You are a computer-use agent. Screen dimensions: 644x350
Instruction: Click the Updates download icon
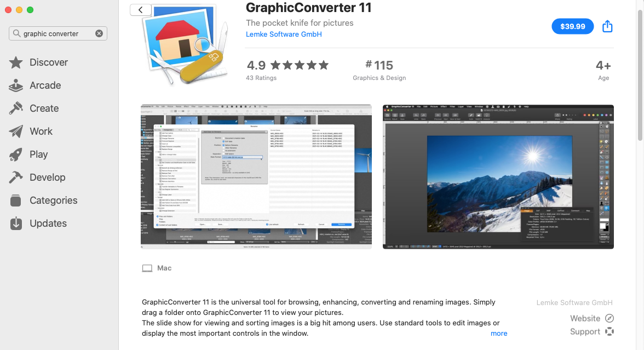click(x=16, y=223)
